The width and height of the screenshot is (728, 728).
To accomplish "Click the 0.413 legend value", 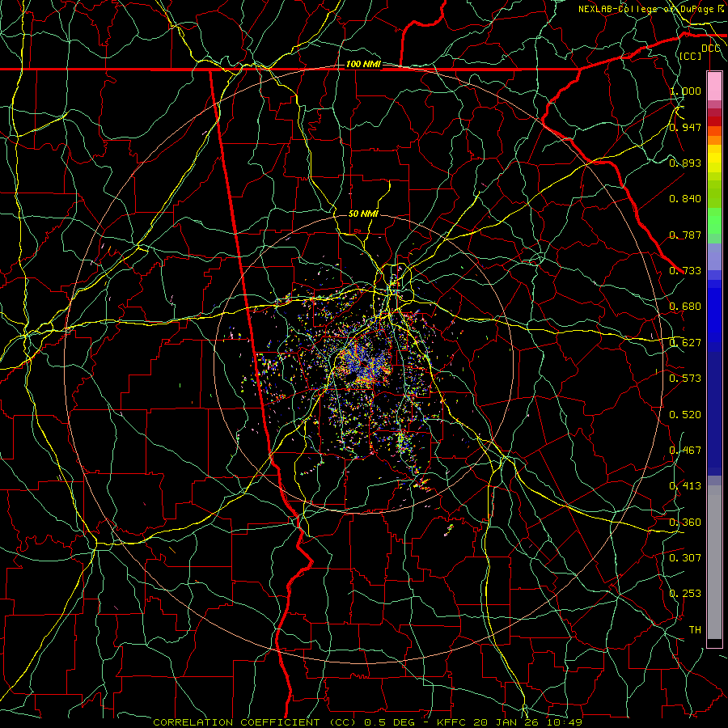I will pos(685,486).
